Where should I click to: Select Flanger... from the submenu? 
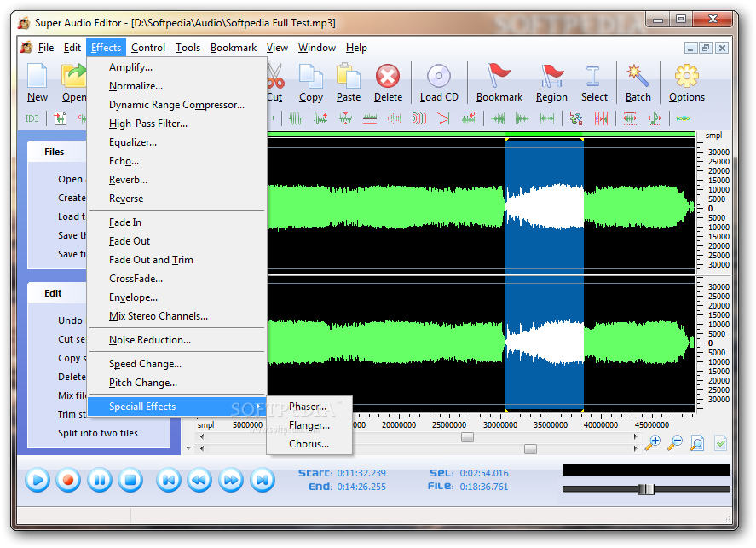click(x=309, y=425)
